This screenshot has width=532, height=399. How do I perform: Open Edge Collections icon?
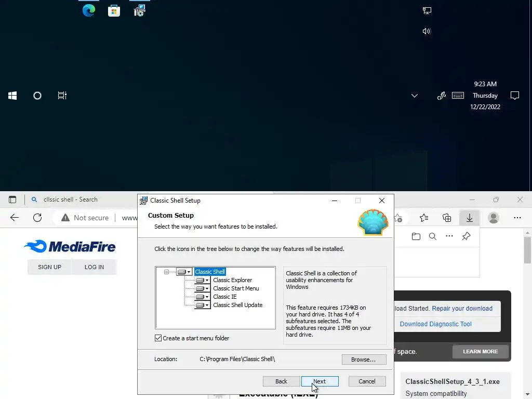(447, 218)
